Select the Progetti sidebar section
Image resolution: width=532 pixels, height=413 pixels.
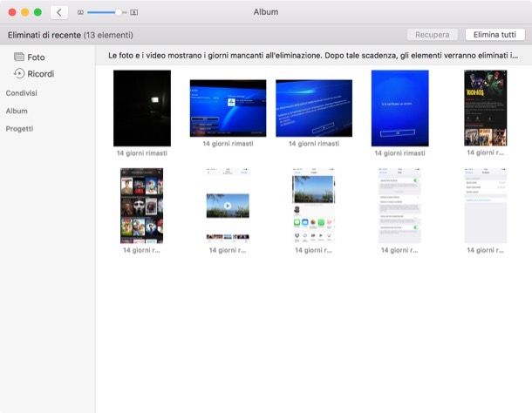(x=19, y=129)
